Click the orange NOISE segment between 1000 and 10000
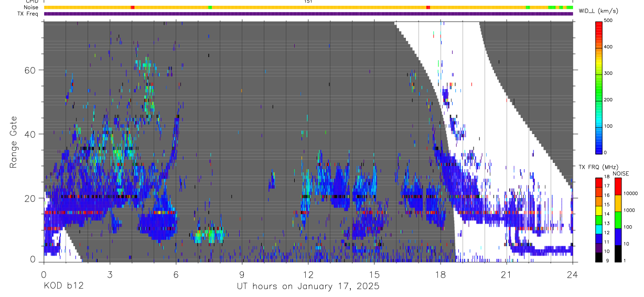The image size is (644, 297). click(x=618, y=202)
